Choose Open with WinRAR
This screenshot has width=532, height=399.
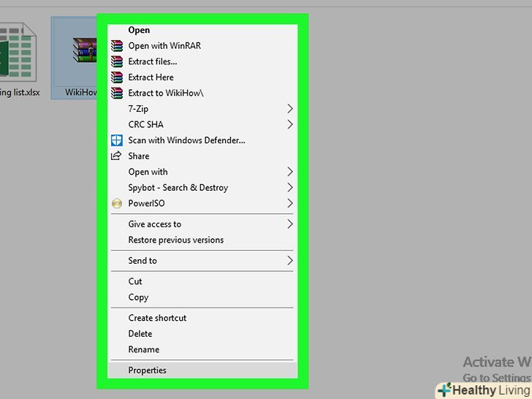point(202,46)
